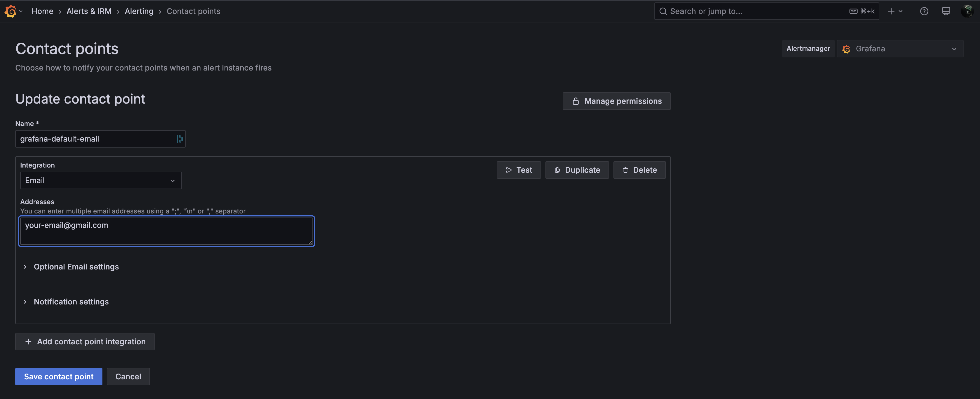
Task: Expand Notification settings section
Action: (71, 301)
